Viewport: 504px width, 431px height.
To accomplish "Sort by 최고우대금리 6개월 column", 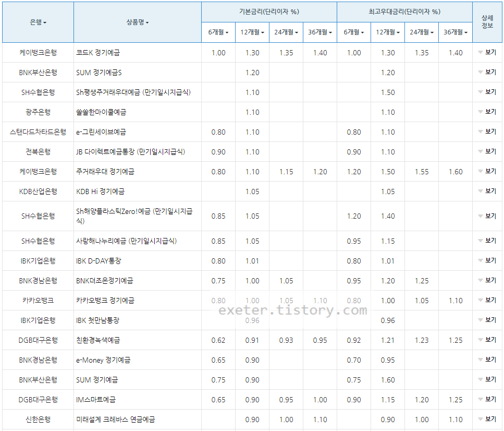I will (x=354, y=32).
